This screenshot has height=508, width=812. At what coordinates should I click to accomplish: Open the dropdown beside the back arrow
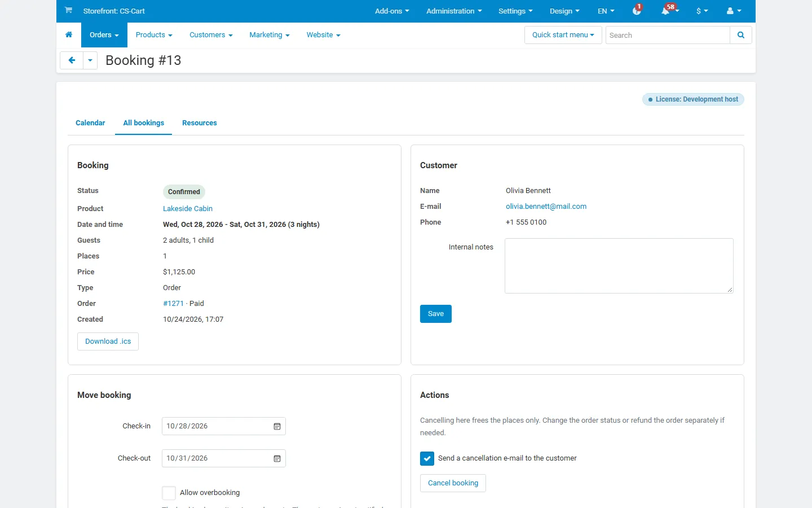(x=90, y=60)
